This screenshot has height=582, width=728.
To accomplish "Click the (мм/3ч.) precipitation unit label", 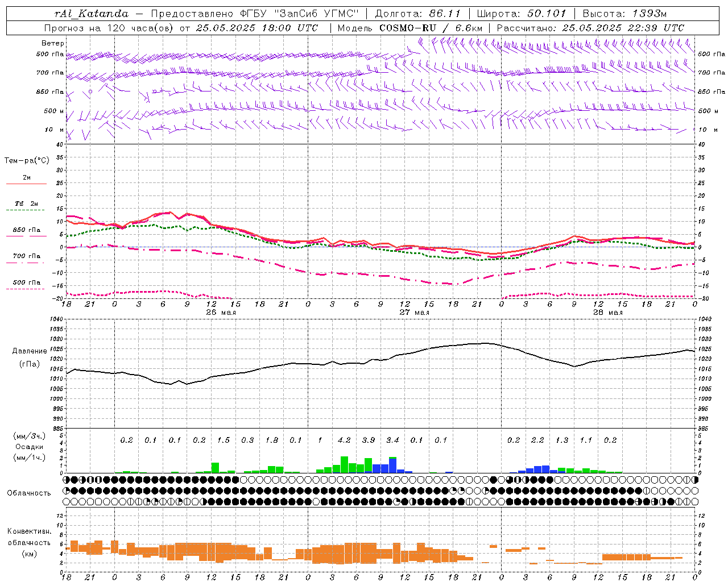I will 30,436.
